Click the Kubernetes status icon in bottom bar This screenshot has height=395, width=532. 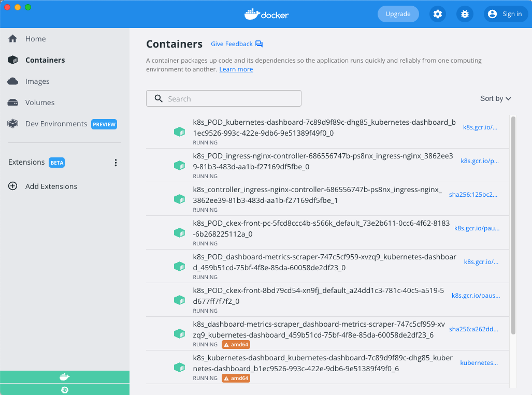coord(65,390)
